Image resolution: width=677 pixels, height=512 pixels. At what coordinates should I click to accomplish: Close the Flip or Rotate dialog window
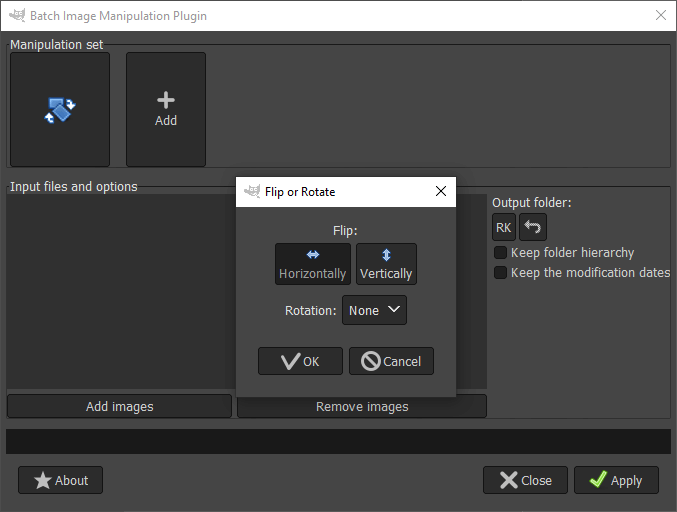[x=441, y=191]
